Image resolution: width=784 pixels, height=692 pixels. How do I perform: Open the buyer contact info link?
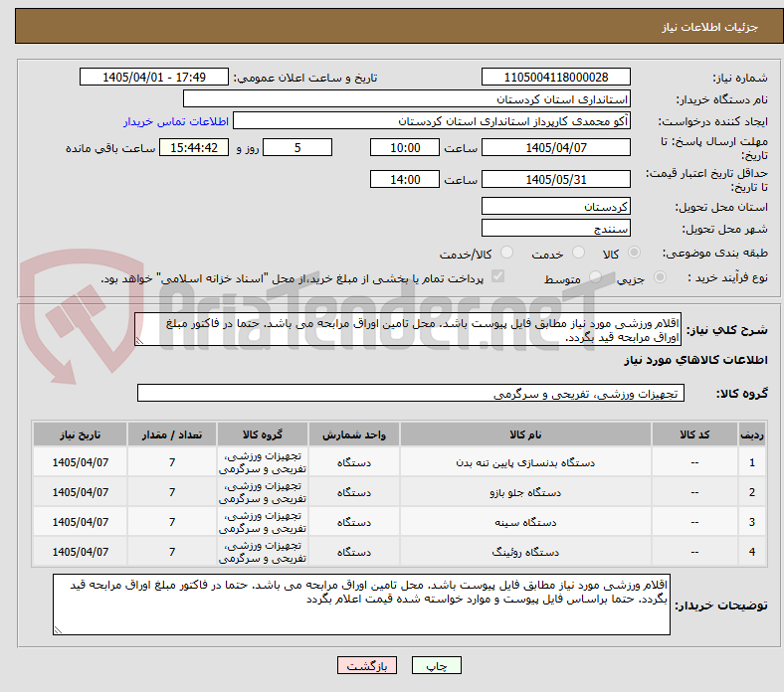click(176, 121)
